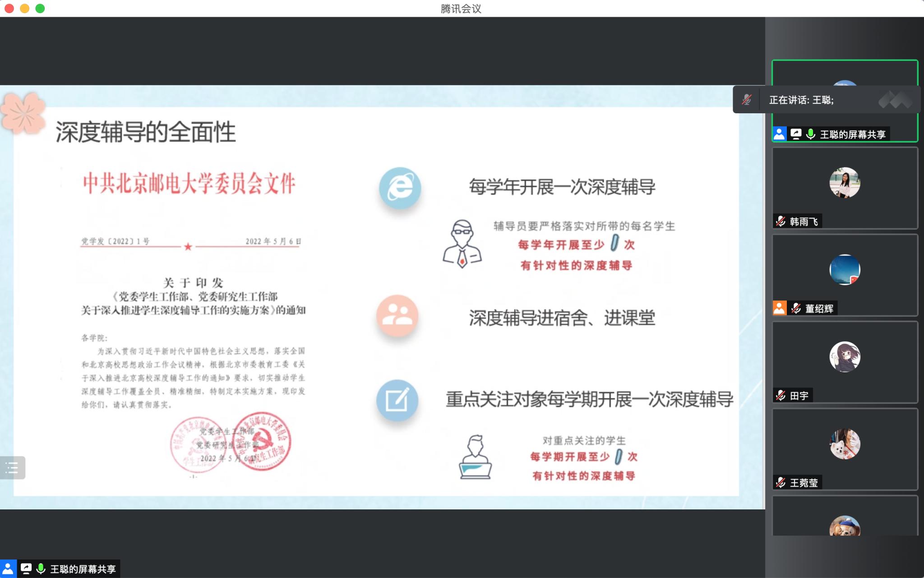Click participant name '王菀莹'
Image resolution: width=924 pixels, height=578 pixels.
pos(804,483)
